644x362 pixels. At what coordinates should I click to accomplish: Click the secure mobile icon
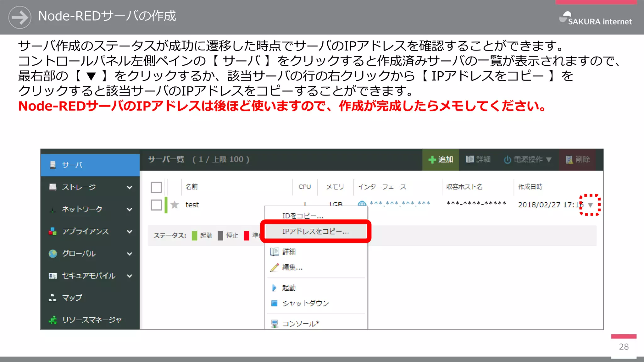pos(53,276)
